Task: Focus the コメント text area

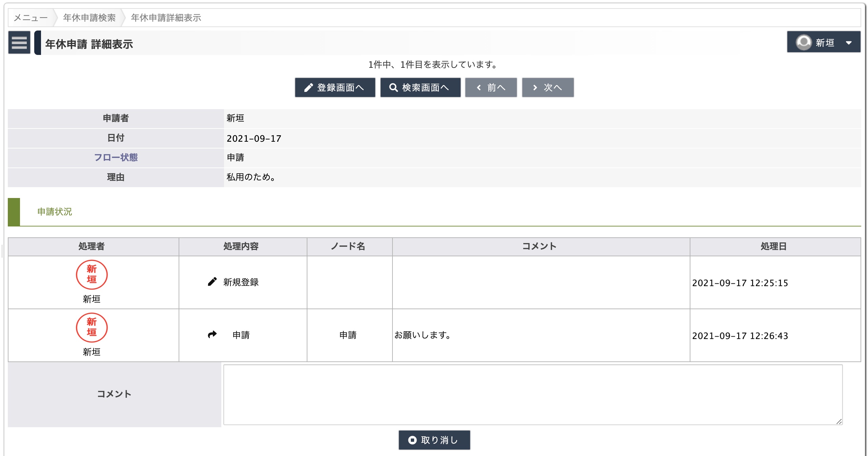Action: pos(533,395)
